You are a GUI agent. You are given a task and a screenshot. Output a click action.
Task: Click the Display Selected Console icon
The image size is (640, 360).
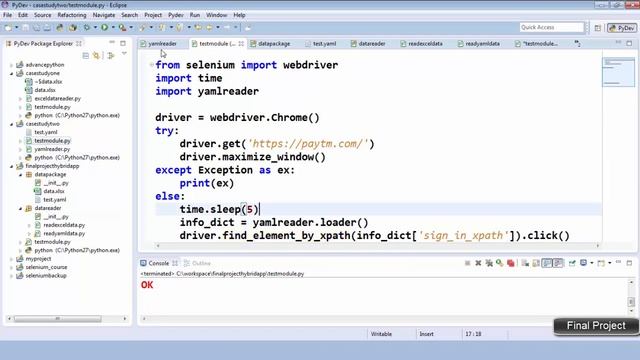(x=584, y=263)
